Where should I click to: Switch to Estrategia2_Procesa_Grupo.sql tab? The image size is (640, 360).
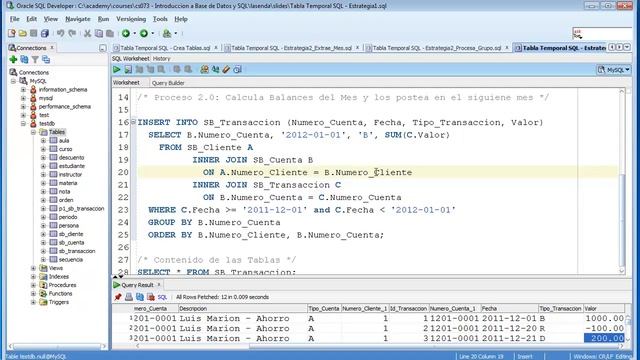pyautogui.click(x=437, y=48)
